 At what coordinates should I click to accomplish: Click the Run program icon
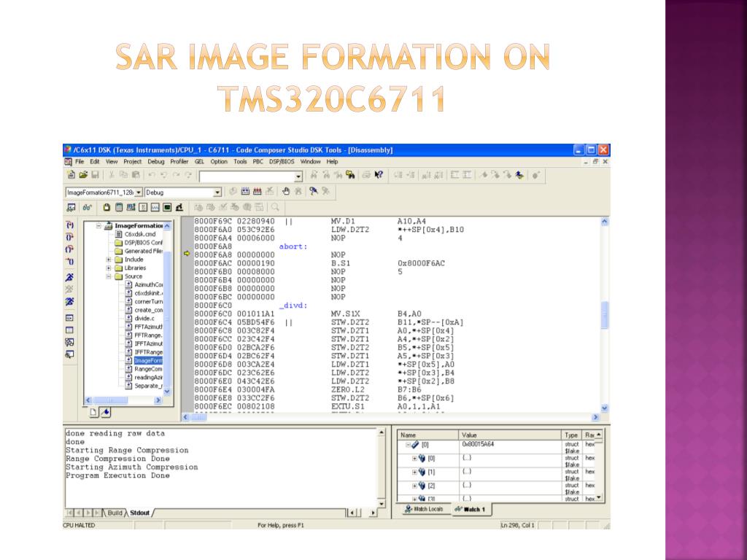coord(69,276)
